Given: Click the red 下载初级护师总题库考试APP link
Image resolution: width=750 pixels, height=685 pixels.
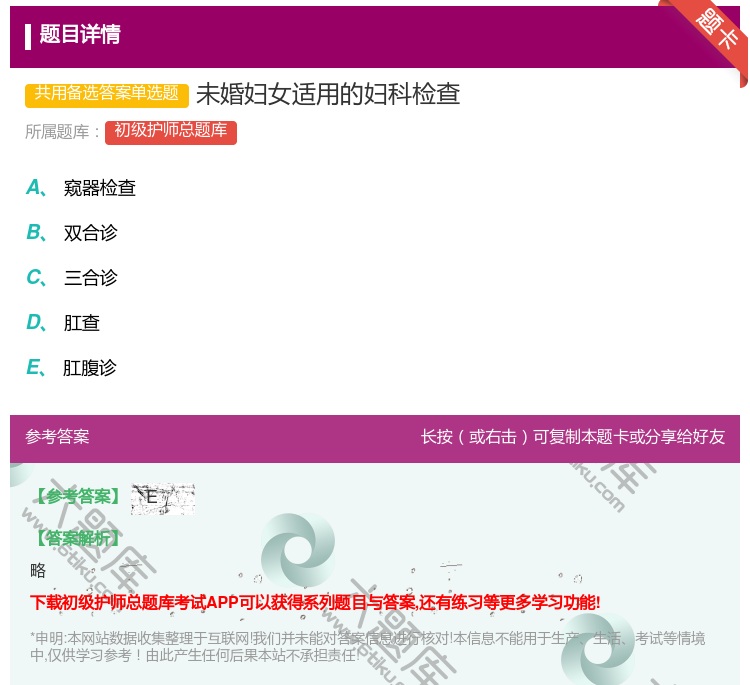Looking at the screenshot, I should [315, 602].
